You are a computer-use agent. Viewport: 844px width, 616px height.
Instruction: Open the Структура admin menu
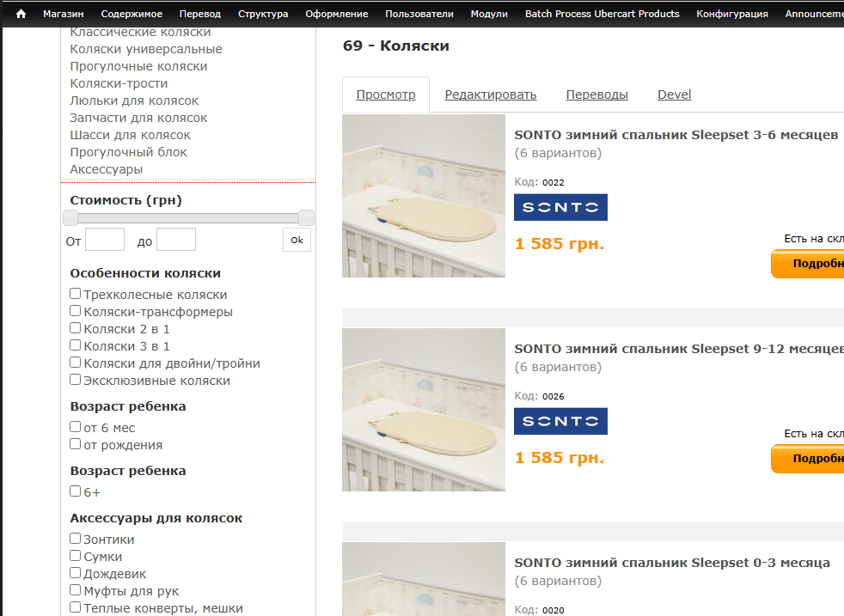point(263,14)
